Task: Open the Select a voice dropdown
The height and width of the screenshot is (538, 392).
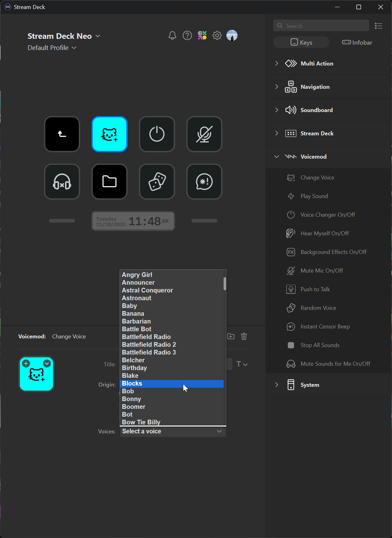Action: 173,432
